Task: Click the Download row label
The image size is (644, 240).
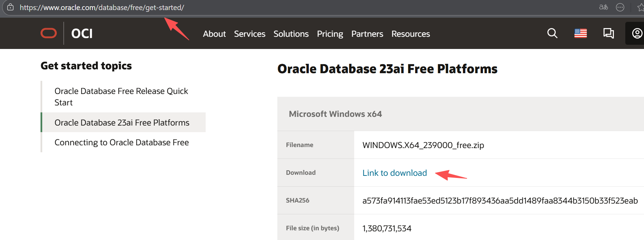Action: (x=301, y=173)
